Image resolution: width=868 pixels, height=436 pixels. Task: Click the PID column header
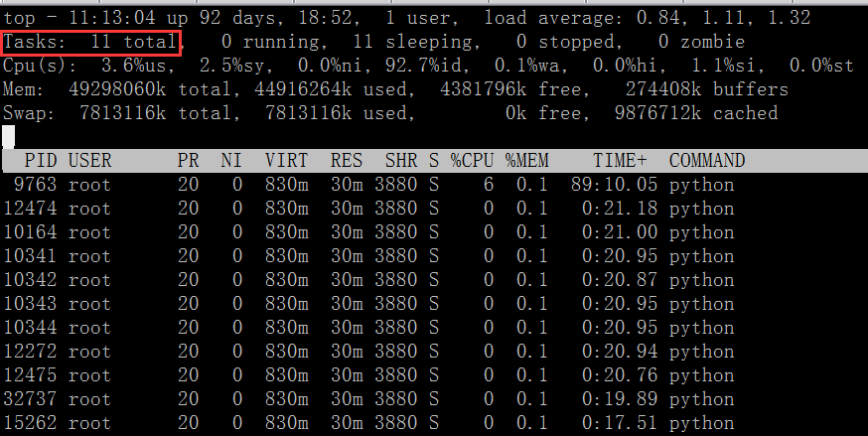click(41, 161)
